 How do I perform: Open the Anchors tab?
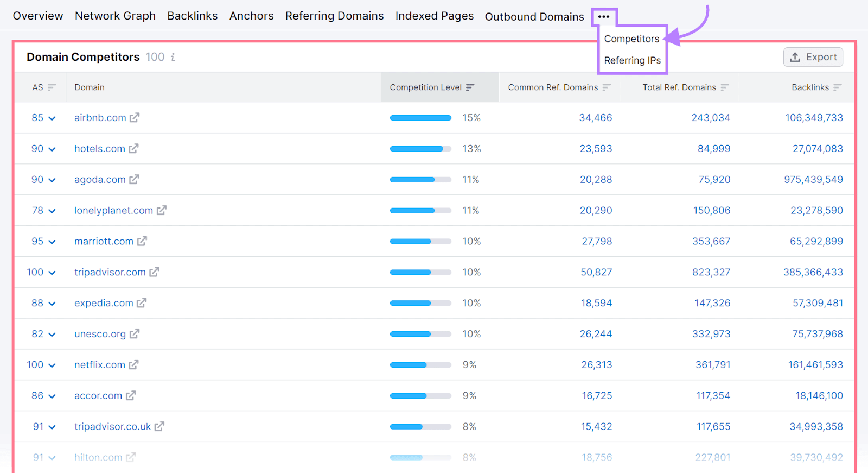coord(252,16)
